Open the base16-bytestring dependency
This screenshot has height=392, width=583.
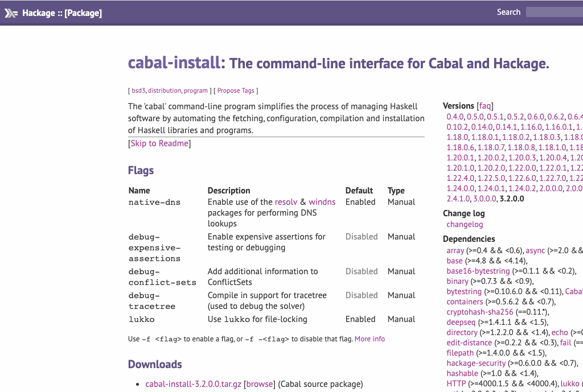click(478, 271)
